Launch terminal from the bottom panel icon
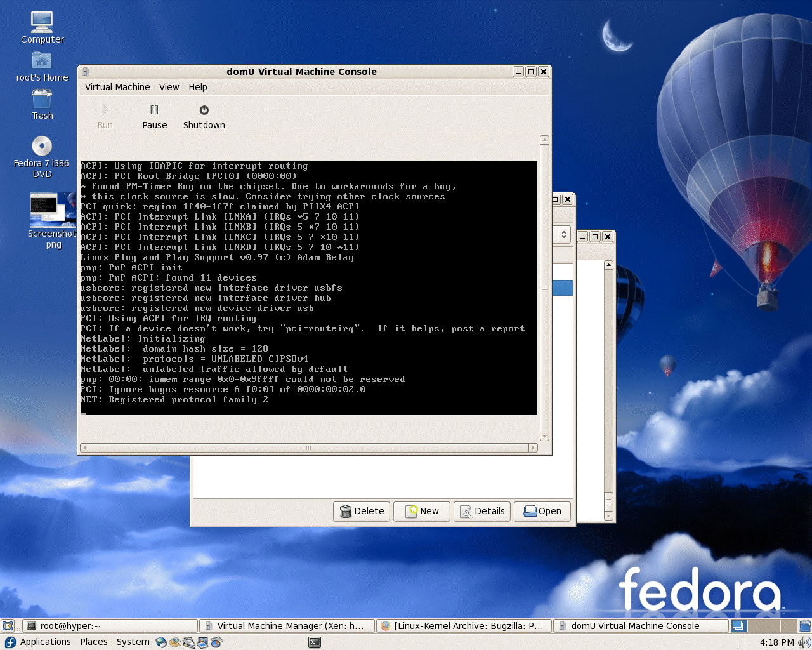812x650 pixels. pyautogui.click(x=314, y=642)
